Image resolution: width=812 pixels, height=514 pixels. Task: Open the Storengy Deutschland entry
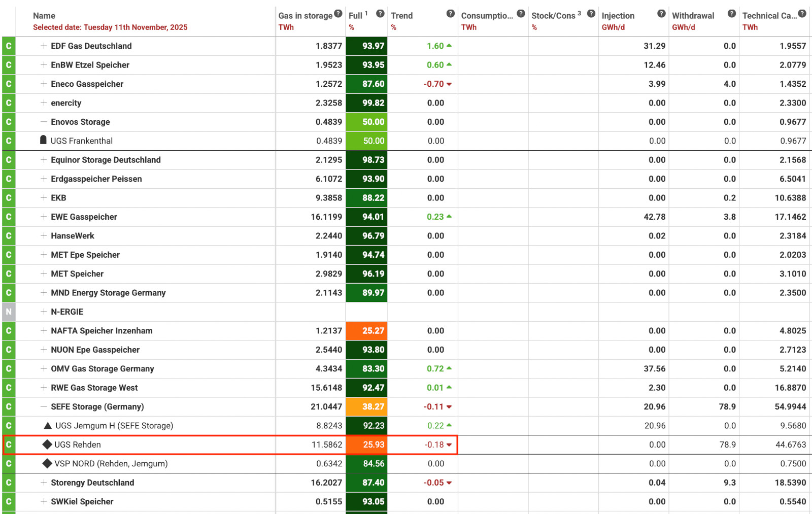tap(92, 483)
